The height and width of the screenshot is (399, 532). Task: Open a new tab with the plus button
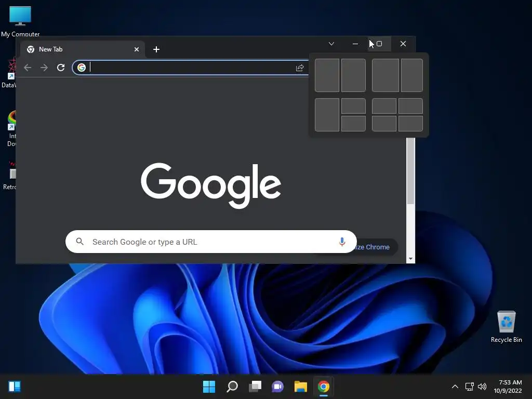pos(156,49)
